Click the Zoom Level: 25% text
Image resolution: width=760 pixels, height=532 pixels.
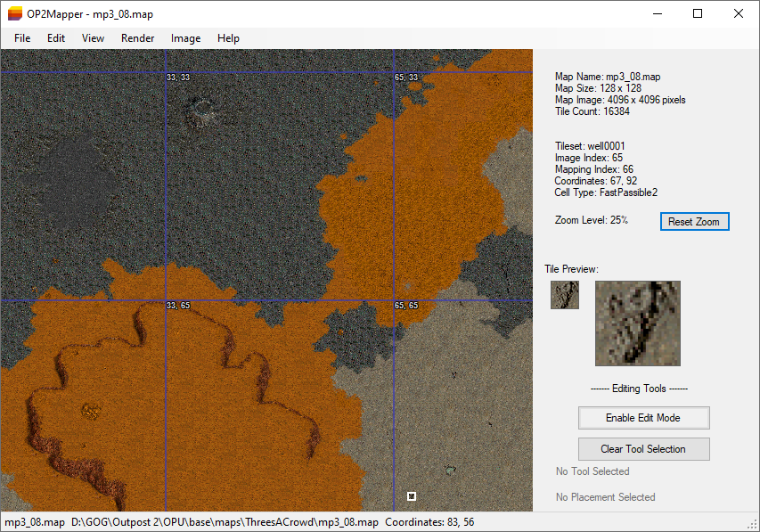click(592, 220)
